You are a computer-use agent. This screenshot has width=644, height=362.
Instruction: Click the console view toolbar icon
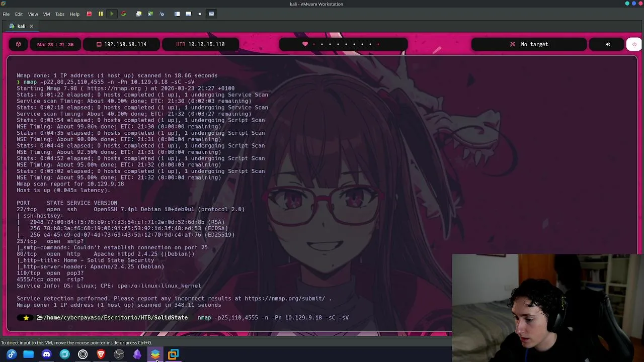tap(188, 14)
